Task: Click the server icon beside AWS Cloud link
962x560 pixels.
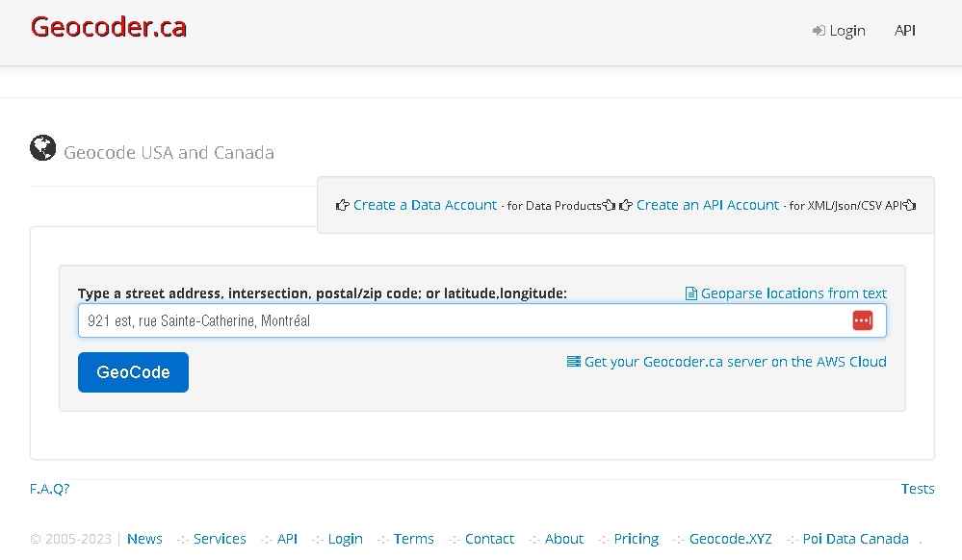Action: [x=574, y=362]
